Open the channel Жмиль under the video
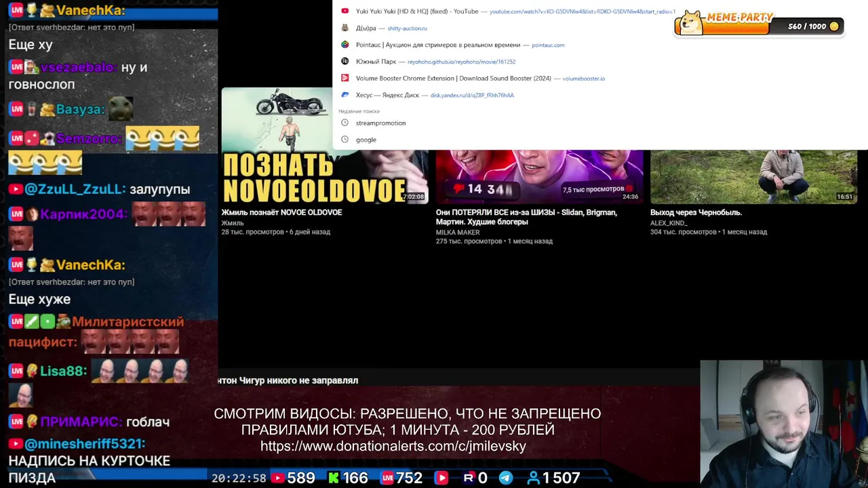 [233, 223]
